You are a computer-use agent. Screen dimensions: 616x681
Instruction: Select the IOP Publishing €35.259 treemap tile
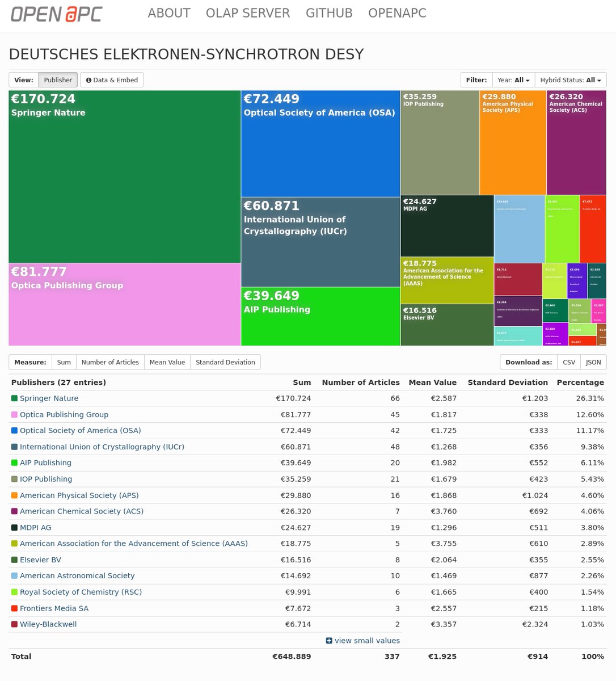point(440,142)
